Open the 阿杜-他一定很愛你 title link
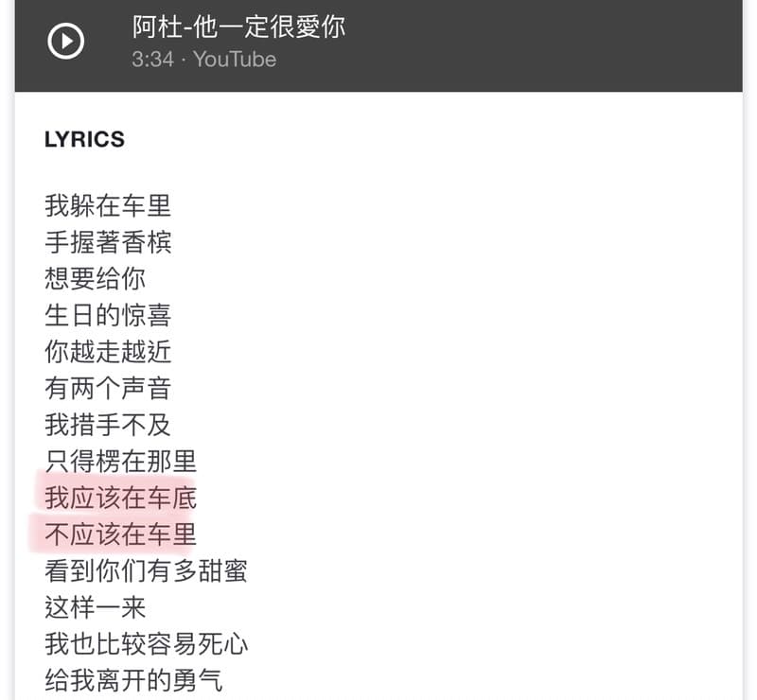This screenshot has height=700, width=757. pyautogui.click(x=239, y=26)
